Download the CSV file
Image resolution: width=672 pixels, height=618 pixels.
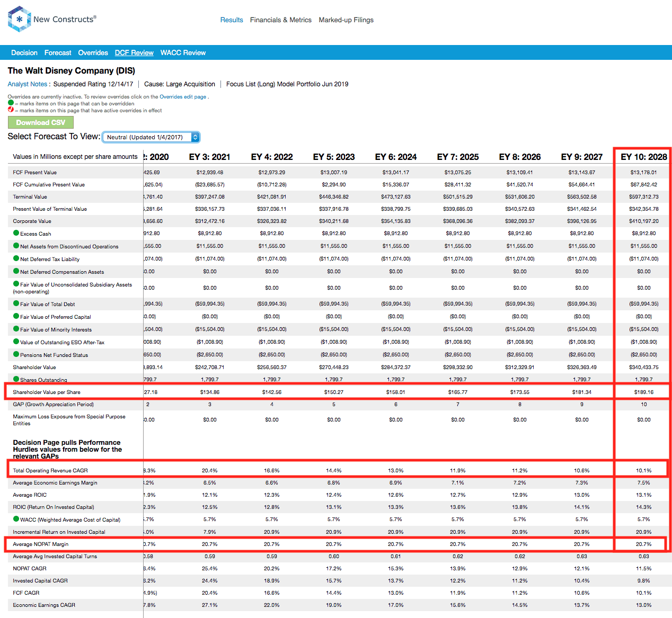(x=41, y=122)
